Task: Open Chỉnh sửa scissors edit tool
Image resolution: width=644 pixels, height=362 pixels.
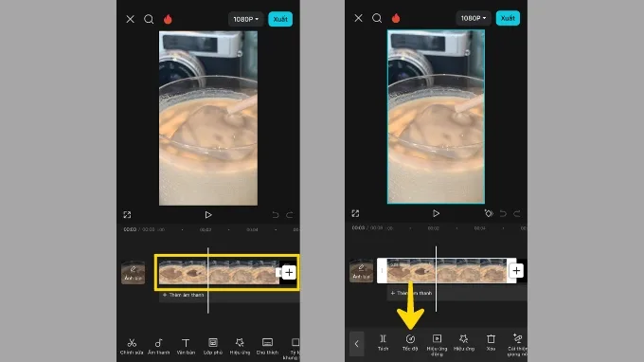Action: (x=132, y=346)
